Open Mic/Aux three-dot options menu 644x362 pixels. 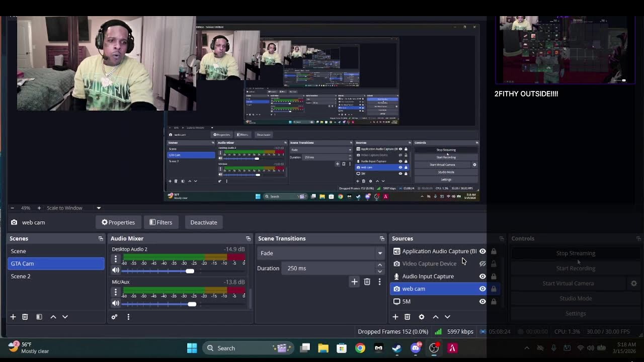[116, 292]
